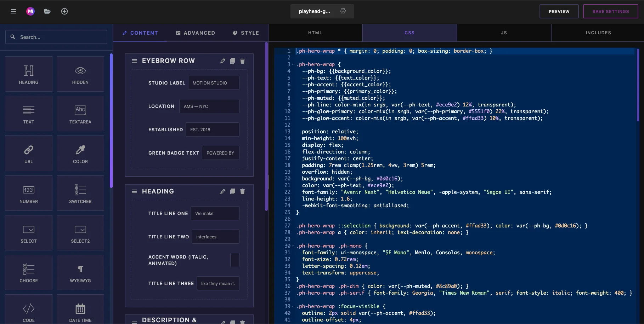Edit the Eyebrow Row section
This screenshot has width=644, height=324.
coord(223,61)
